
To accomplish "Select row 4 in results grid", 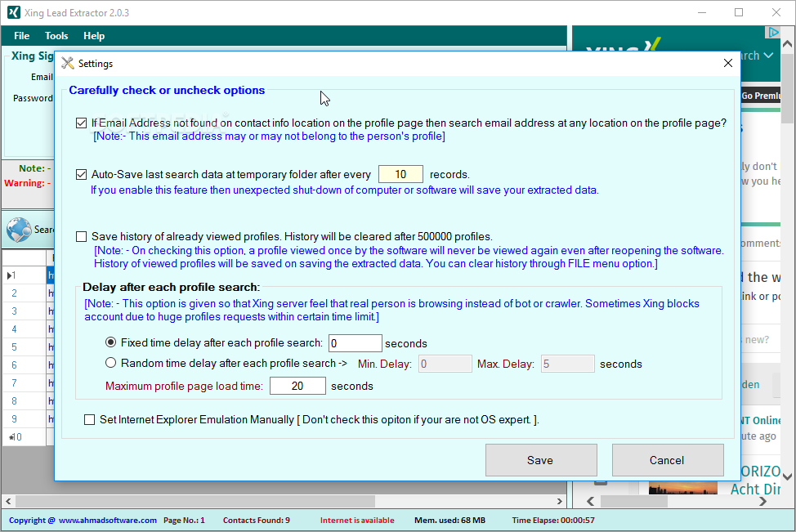I will pos(25,329).
